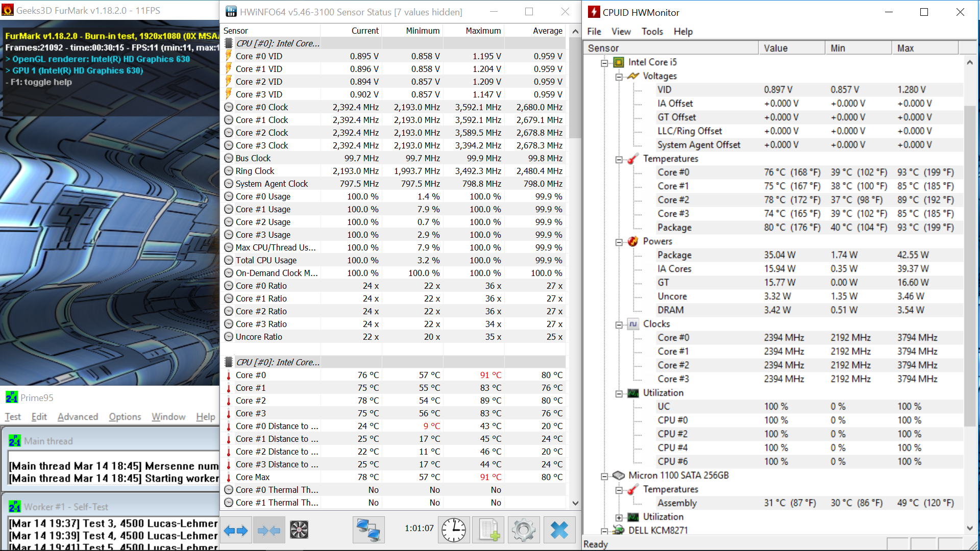Click the FurMark title bar icon
The image size is (980, 551).
[x=7, y=10]
